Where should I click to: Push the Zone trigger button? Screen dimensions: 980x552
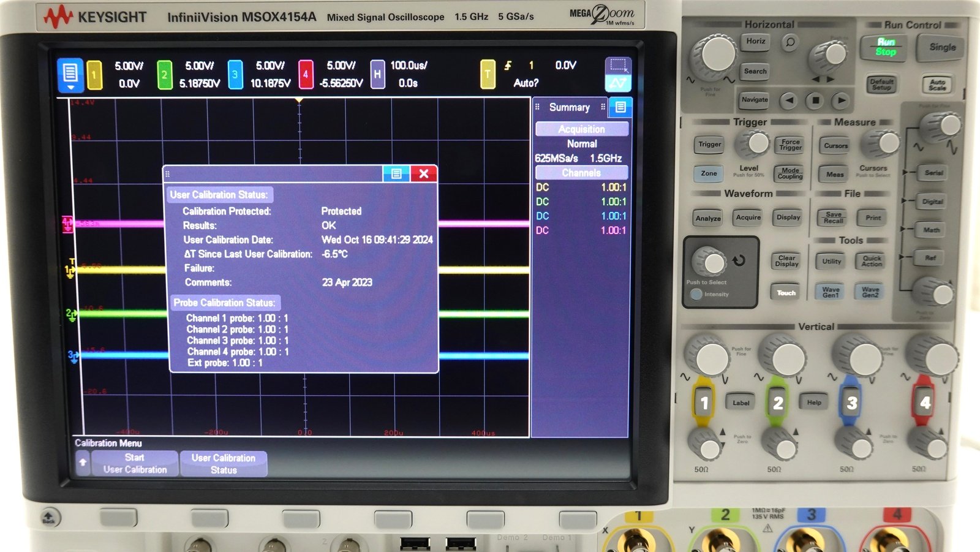[709, 173]
